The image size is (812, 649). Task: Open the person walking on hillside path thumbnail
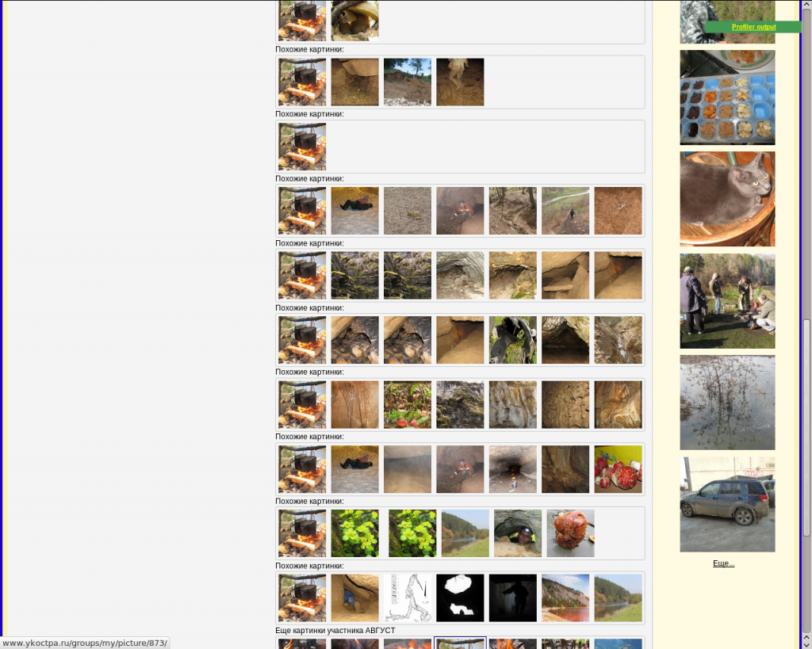(x=565, y=211)
